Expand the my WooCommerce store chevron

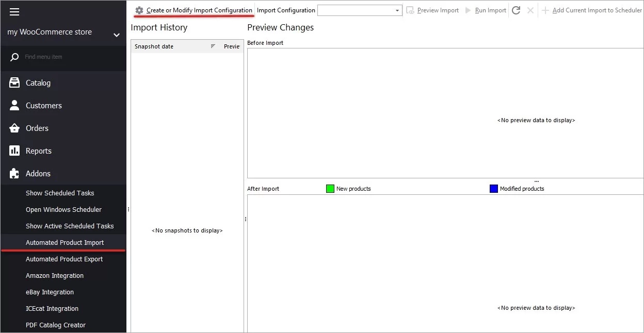point(117,35)
